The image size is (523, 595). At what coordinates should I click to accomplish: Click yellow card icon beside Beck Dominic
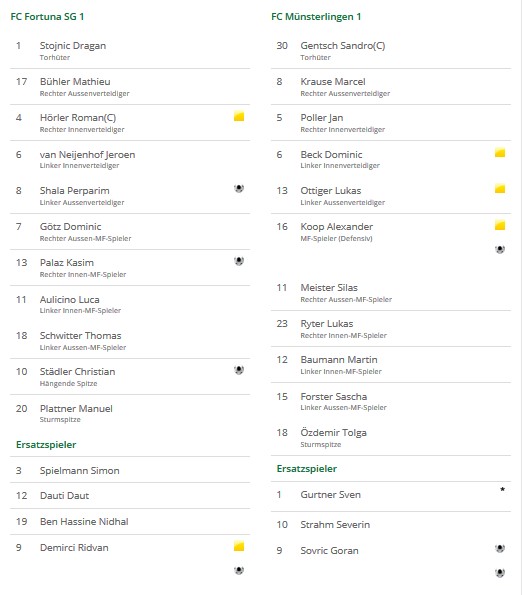point(500,153)
